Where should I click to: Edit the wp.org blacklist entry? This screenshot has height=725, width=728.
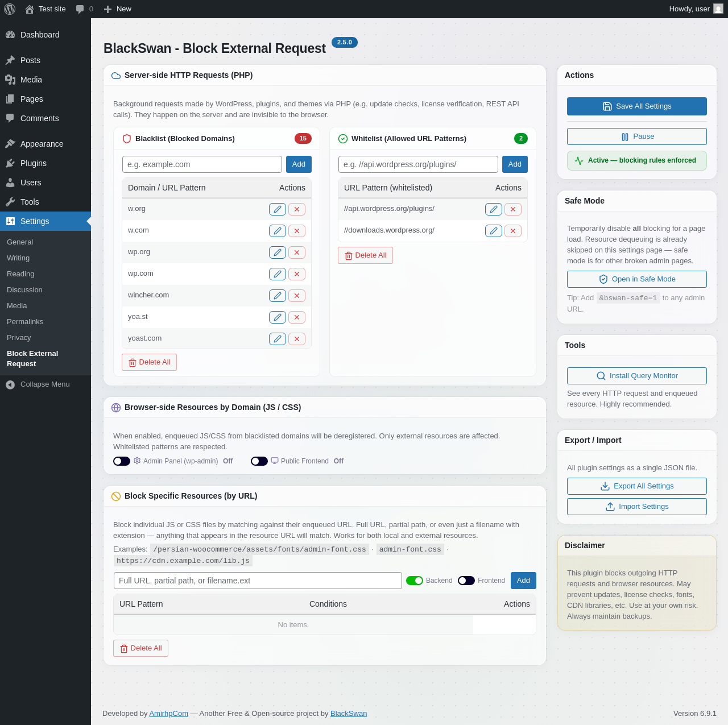[278, 252]
